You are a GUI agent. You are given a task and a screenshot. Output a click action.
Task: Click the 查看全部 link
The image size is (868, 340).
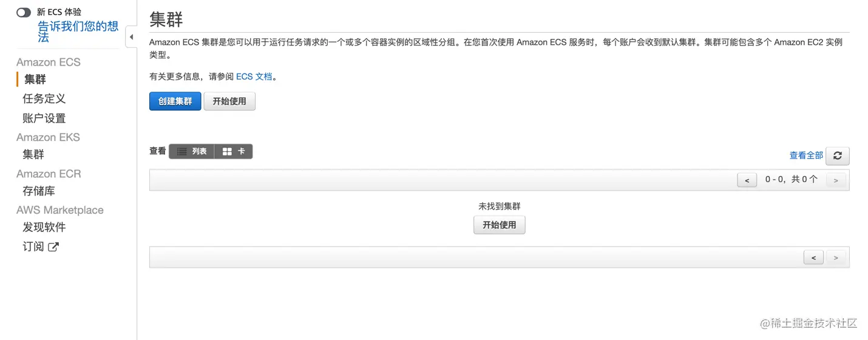805,155
